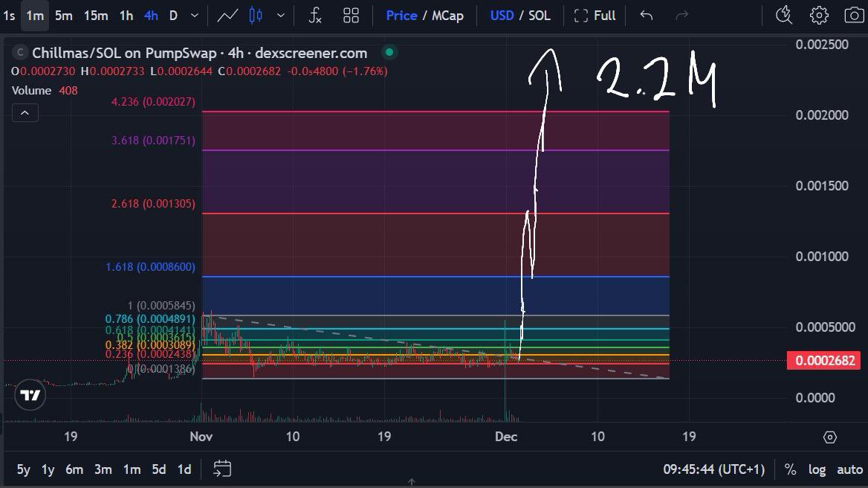Switch quote currency to SOL
Screen dimensions: 868x488
pos(540,16)
